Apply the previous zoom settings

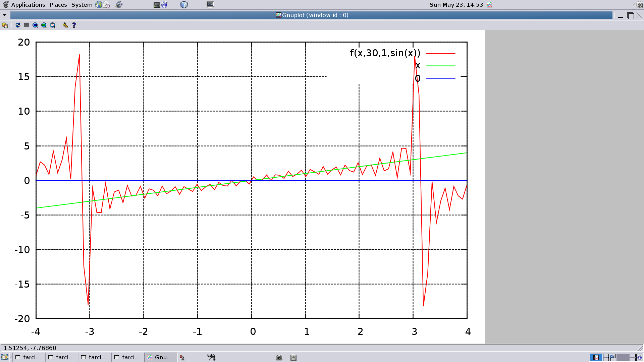(x=35, y=25)
